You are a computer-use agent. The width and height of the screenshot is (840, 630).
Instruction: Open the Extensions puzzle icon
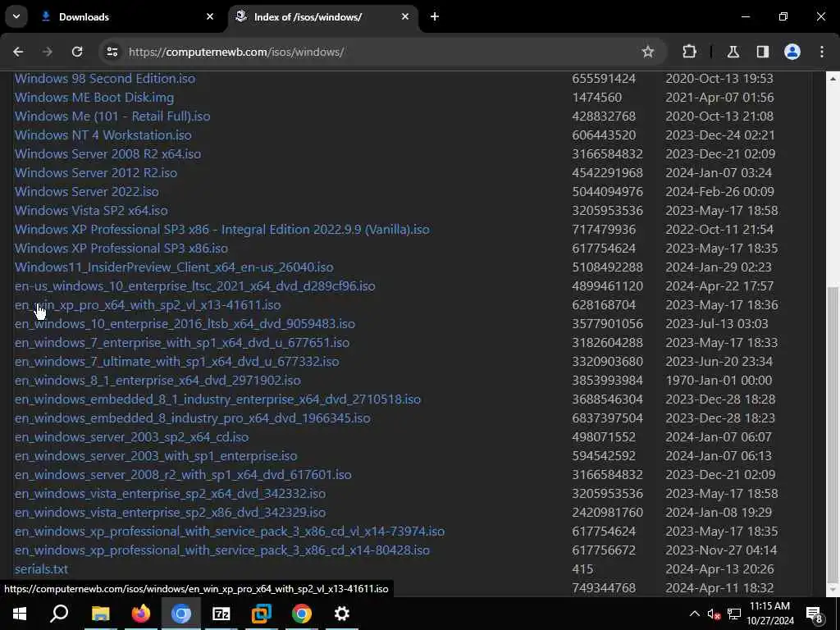point(689,52)
